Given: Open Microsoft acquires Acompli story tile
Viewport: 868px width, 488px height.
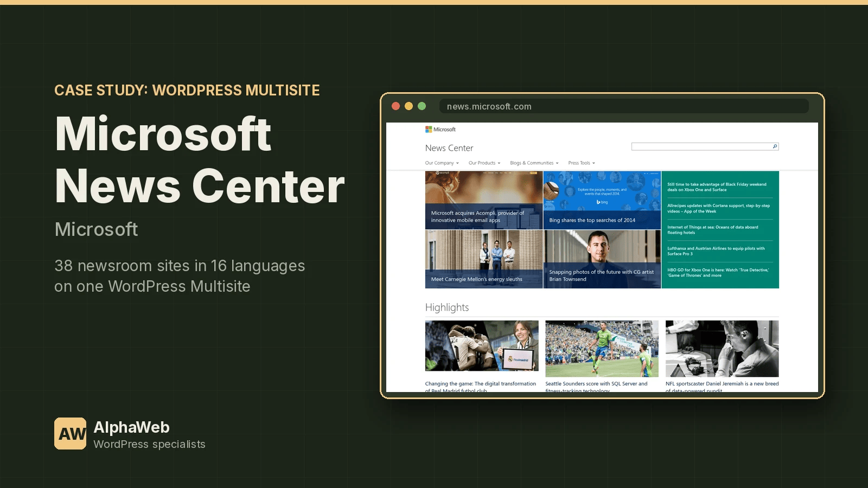Looking at the screenshot, I should 484,200.
